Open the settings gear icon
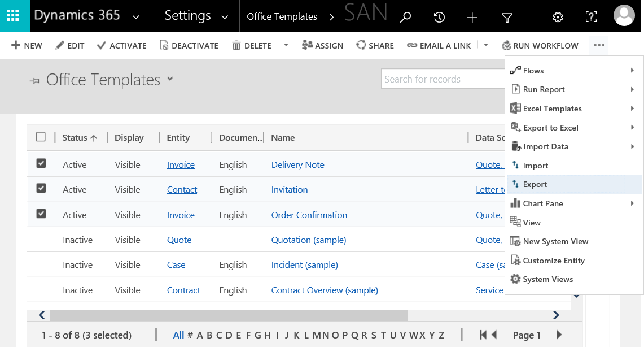644x347 pixels. point(557,18)
